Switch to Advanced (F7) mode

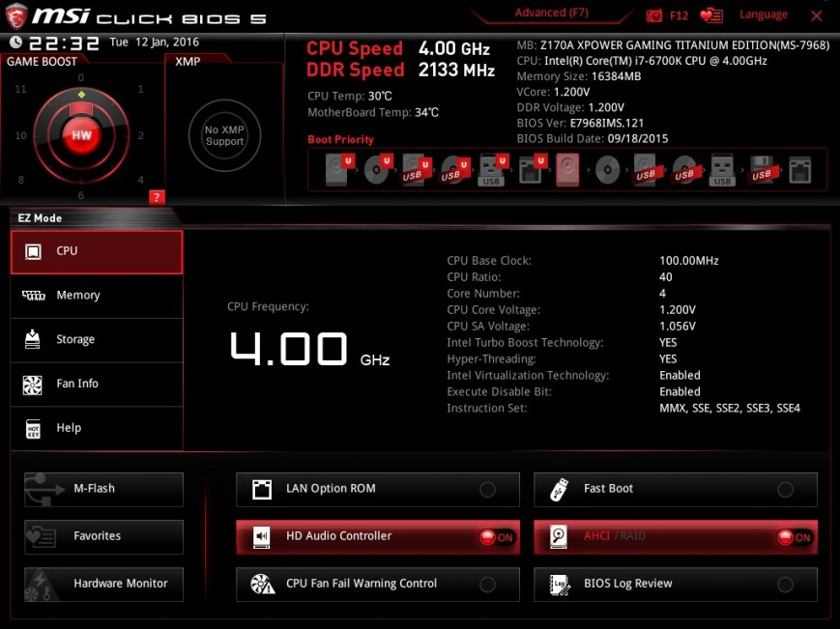point(551,13)
